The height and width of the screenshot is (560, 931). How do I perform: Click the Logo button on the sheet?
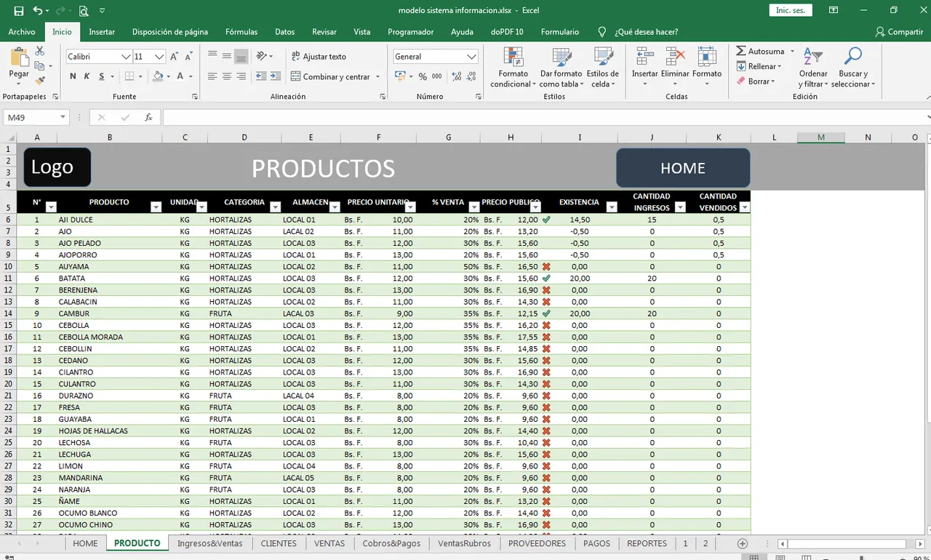pos(57,167)
